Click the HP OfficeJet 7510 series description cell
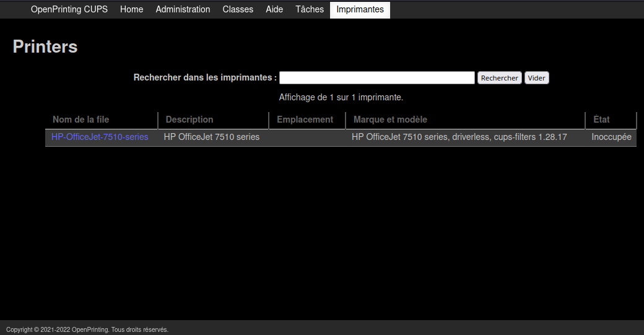Image resolution: width=644 pixels, height=335 pixels. (x=211, y=137)
